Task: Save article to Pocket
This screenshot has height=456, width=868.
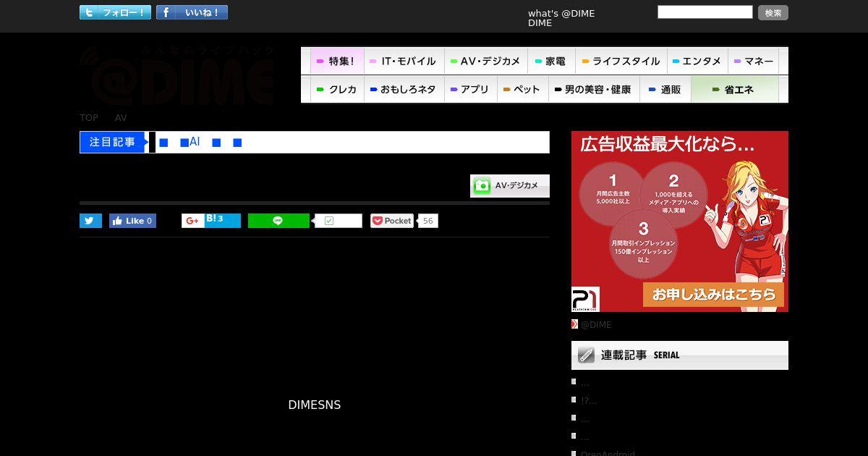Action: click(x=391, y=221)
